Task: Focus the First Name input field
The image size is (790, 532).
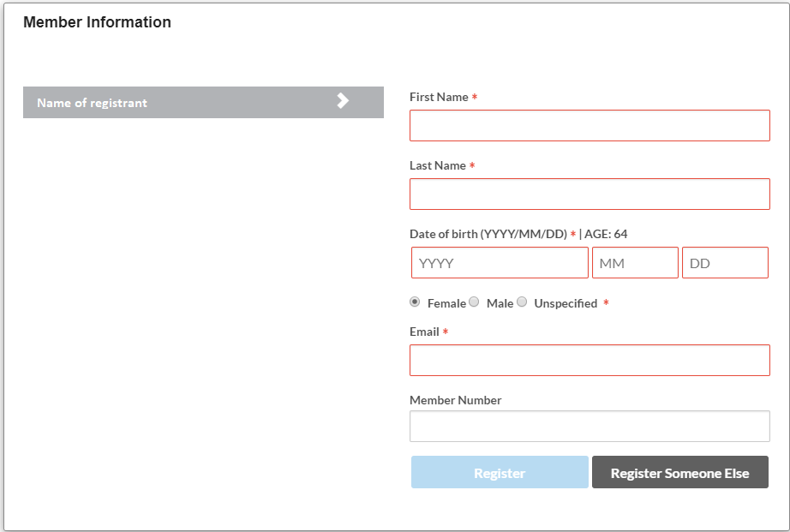Action: click(x=590, y=126)
